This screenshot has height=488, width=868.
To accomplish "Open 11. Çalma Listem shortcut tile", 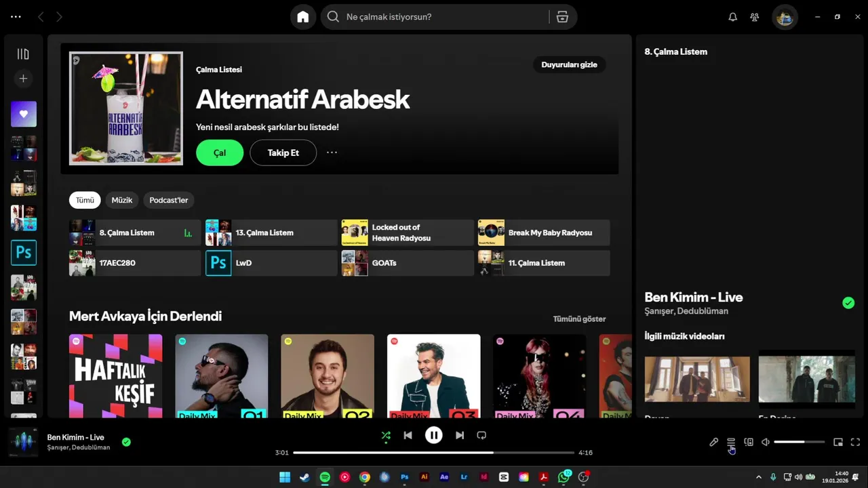I will click(x=544, y=263).
